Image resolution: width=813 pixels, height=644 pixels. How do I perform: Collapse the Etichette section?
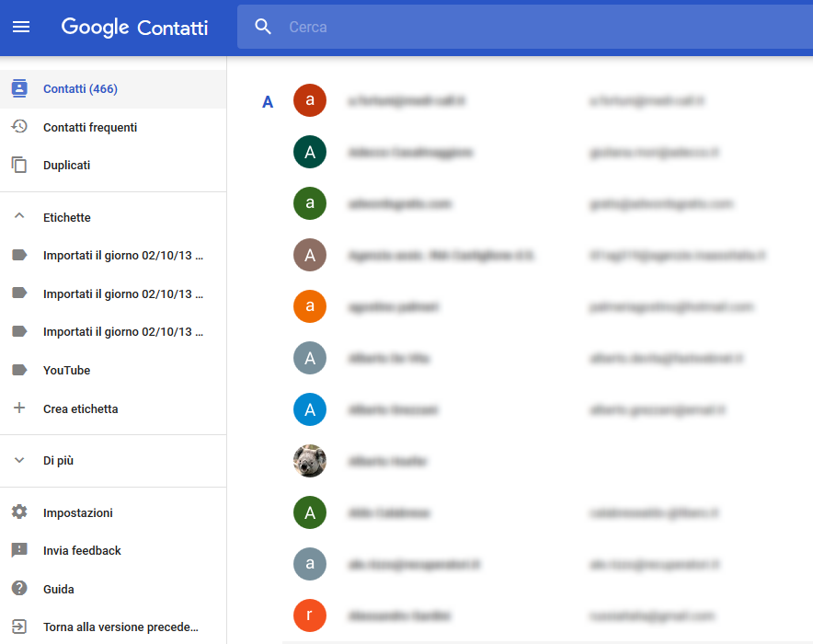[19, 217]
